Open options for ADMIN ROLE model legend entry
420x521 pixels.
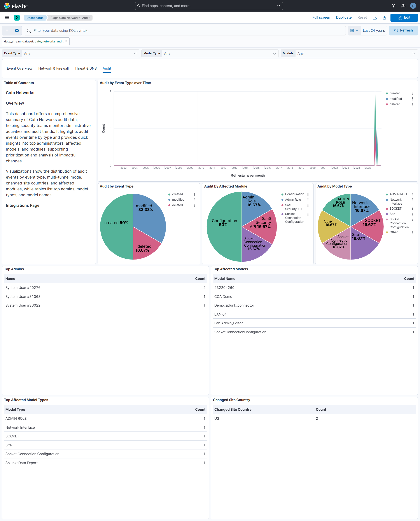point(412,194)
